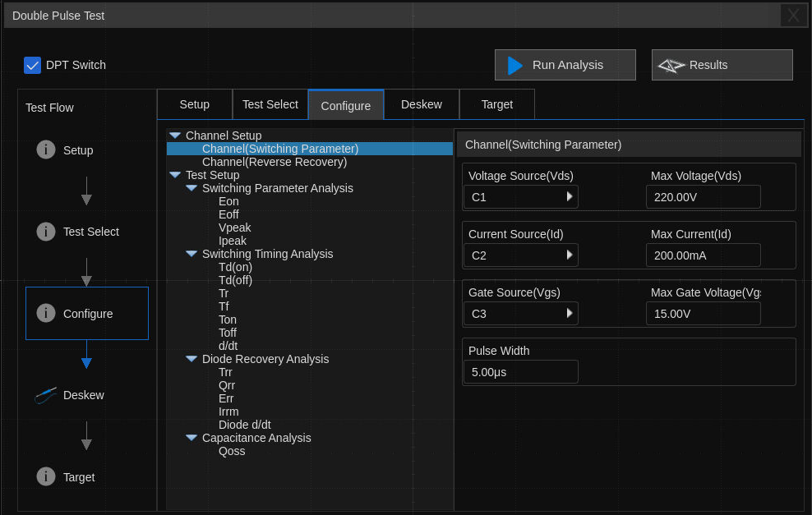Switch to the Deskew tab
812x515 pixels.
(421, 104)
